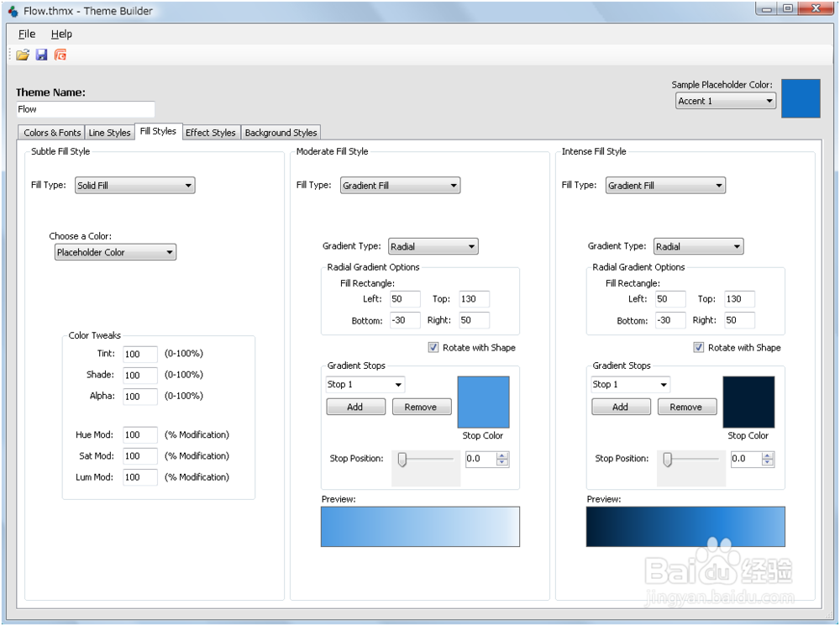840x626 pixels.
Task: Minimize the Theme Builder window
Action: [767, 8]
